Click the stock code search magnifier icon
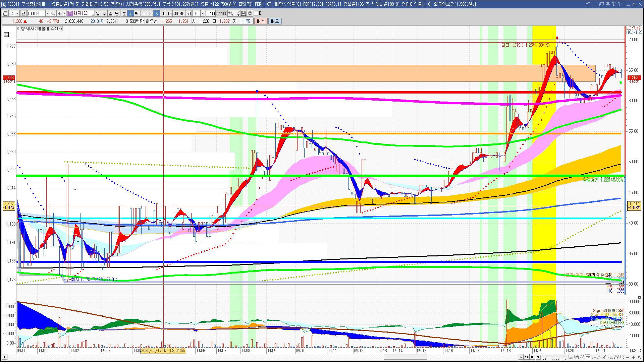Screen dimensions: 644x362 (53, 13)
